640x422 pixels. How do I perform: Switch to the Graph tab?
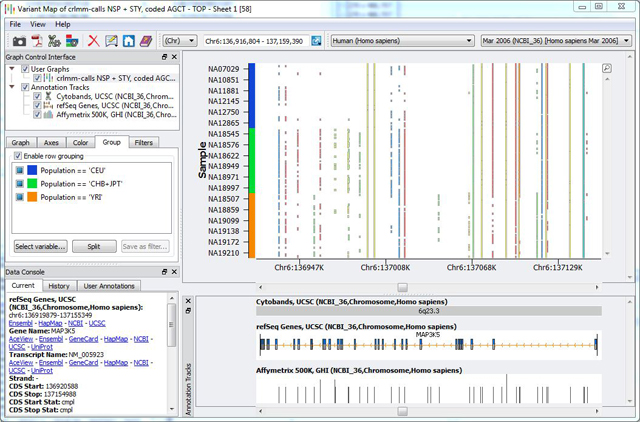(20, 142)
